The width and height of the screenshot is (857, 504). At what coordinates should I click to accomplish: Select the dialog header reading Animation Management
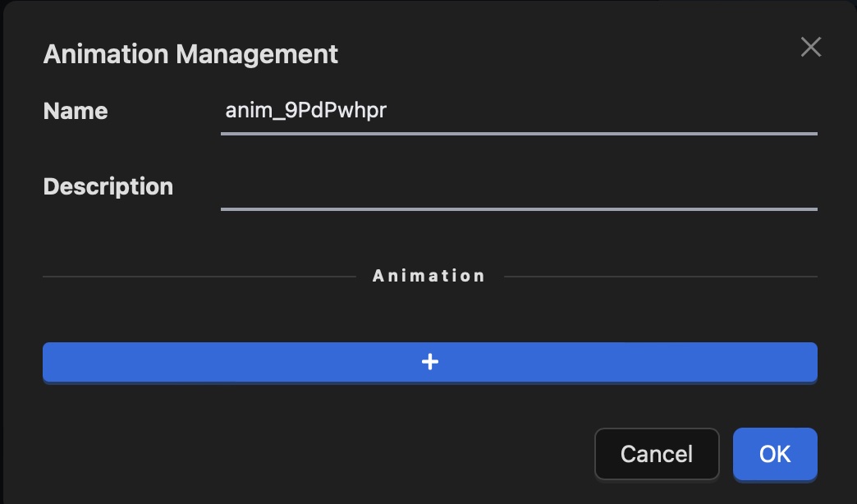[x=190, y=54]
